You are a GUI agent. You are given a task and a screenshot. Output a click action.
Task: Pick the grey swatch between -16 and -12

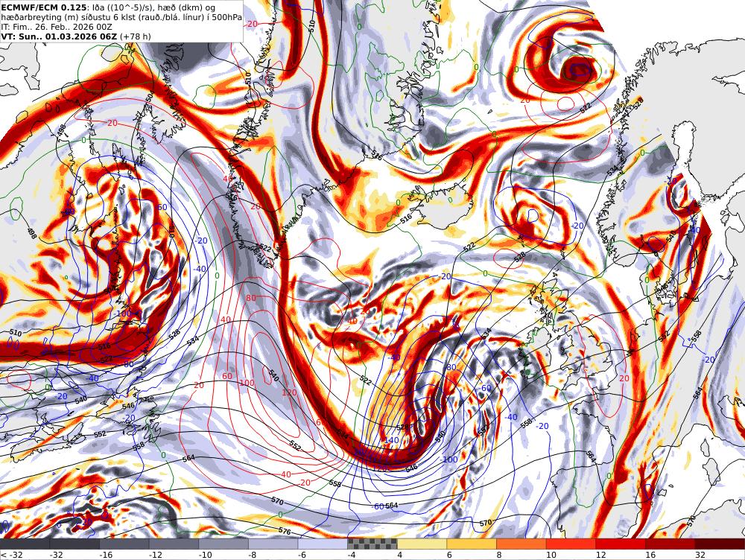tap(124, 544)
